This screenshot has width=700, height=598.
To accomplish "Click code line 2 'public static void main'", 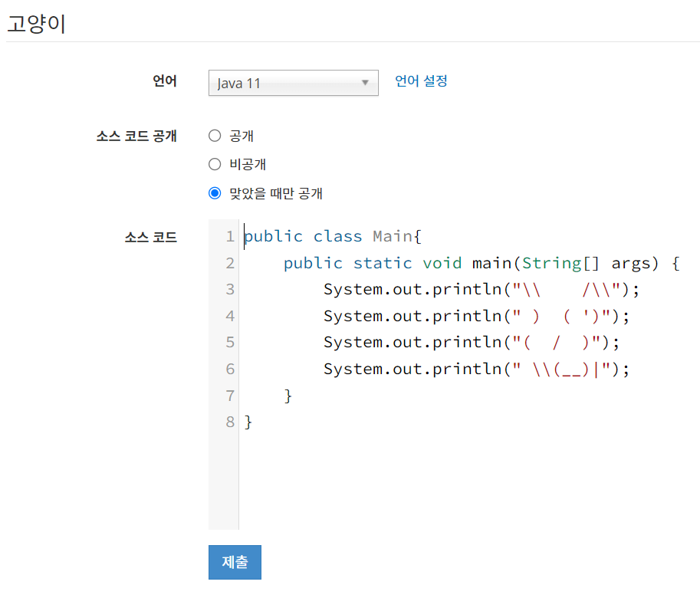I will point(481,263).
